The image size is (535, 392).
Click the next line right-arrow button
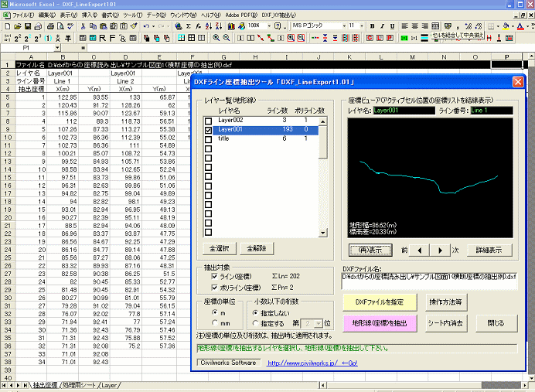tap(440, 250)
